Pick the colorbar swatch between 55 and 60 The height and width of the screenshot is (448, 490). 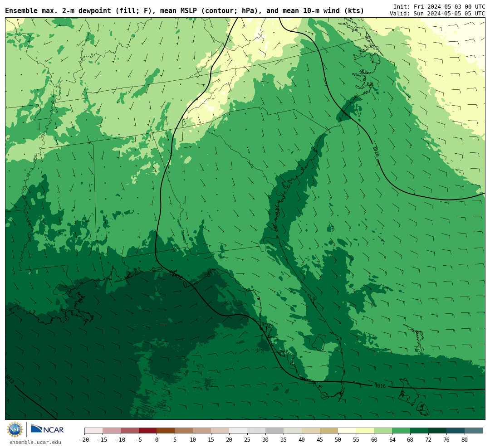(x=365, y=431)
